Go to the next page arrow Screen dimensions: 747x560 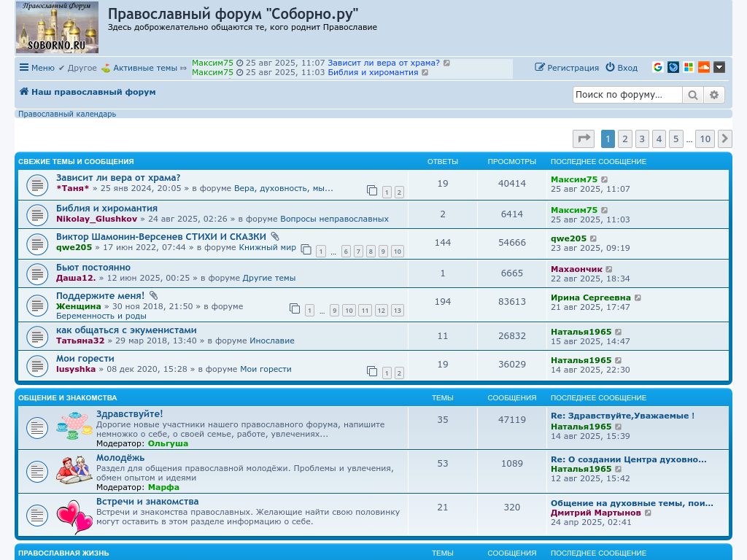724,139
